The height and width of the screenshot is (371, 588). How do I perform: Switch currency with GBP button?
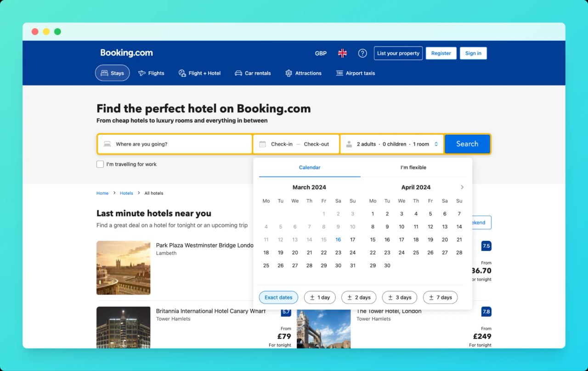pyautogui.click(x=321, y=53)
